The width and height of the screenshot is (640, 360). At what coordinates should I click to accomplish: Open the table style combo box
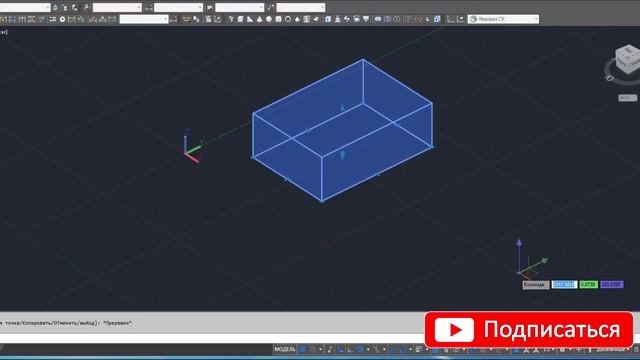tap(240, 7)
